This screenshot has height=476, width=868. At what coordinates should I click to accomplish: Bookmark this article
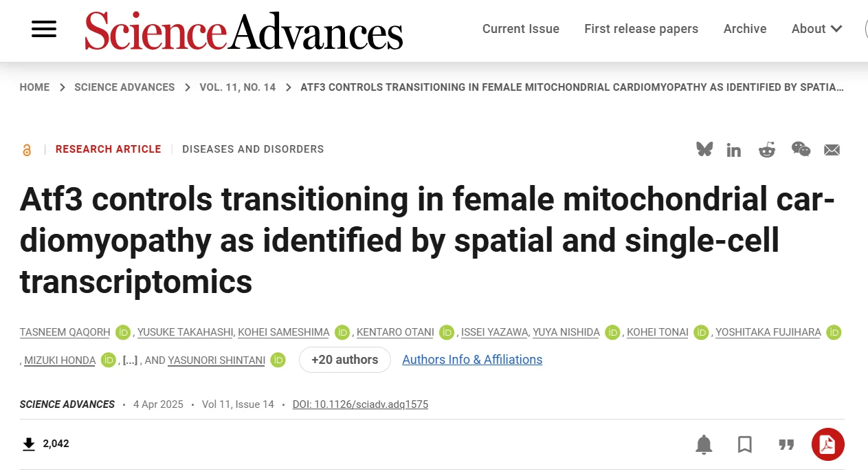(x=745, y=444)
